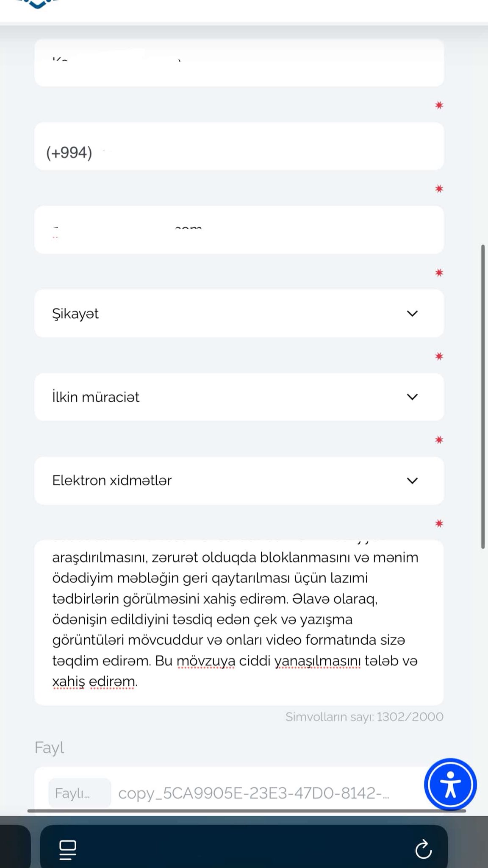The height and width of the screenshot is (868, 488).
Task: Open the Şikayət request type dropdown
Action: point(229,314)
